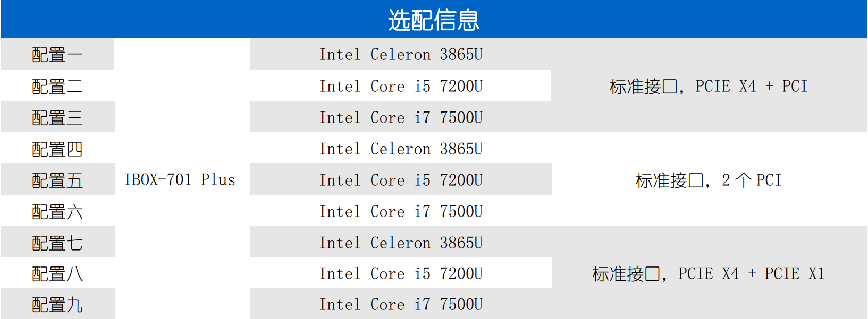Click the IBOX-701 Plus model cell
This screenshot has height=319, width=868.
pyautogui.click(x=180, y=180)
